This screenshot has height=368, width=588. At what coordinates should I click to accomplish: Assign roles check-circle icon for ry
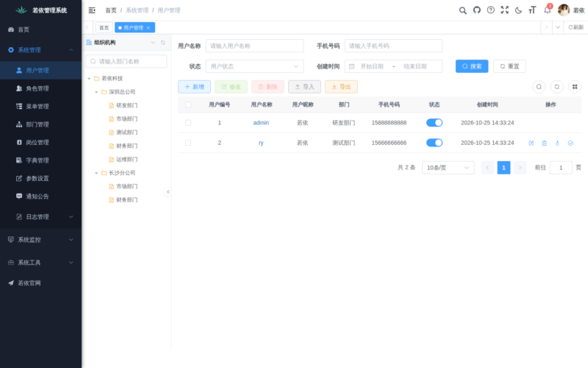pos(570,143)
